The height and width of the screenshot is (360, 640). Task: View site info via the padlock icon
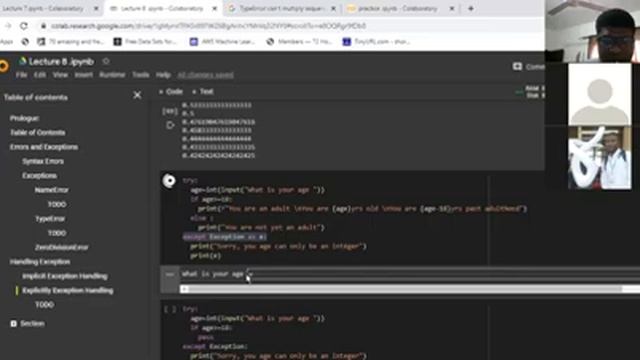coord(43,26)
